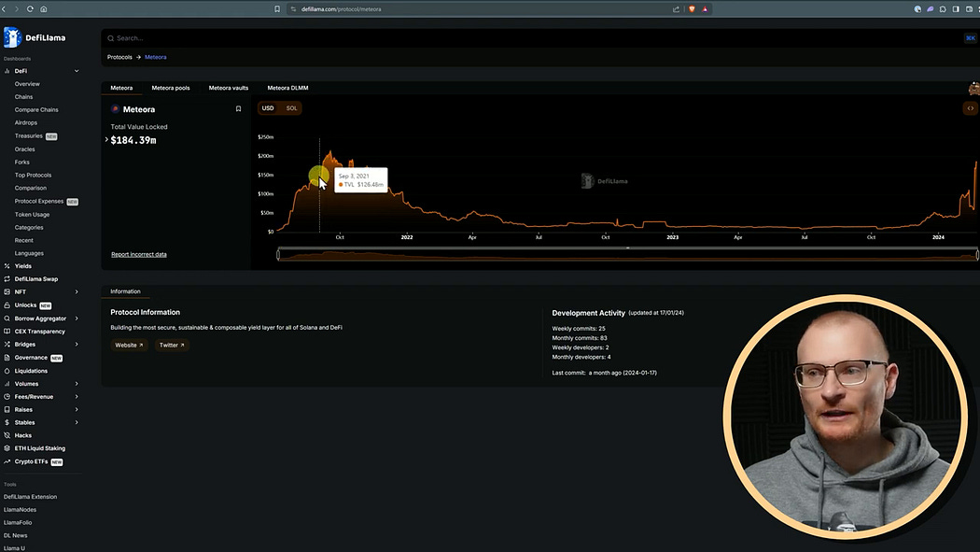Click the CEX Transparency book icon

(7, 332)
